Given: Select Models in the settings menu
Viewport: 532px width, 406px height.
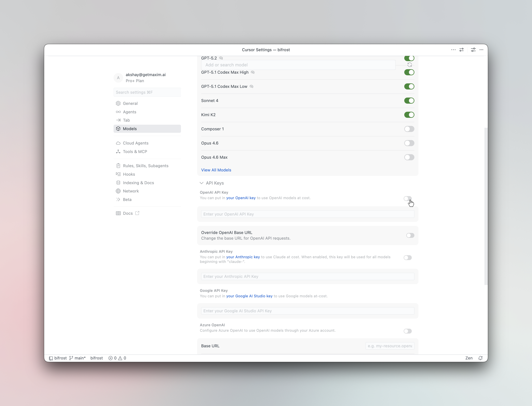Looking at the screenshot, I should click(130, 129).
